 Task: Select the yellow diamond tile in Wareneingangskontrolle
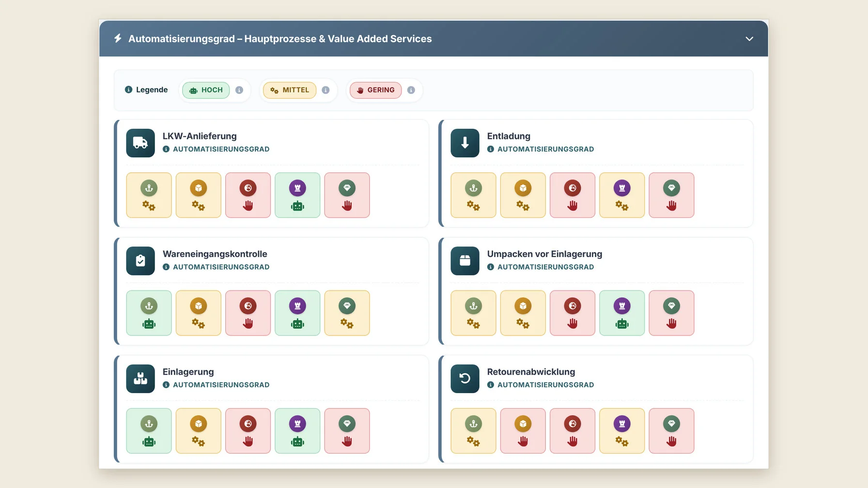347,313
